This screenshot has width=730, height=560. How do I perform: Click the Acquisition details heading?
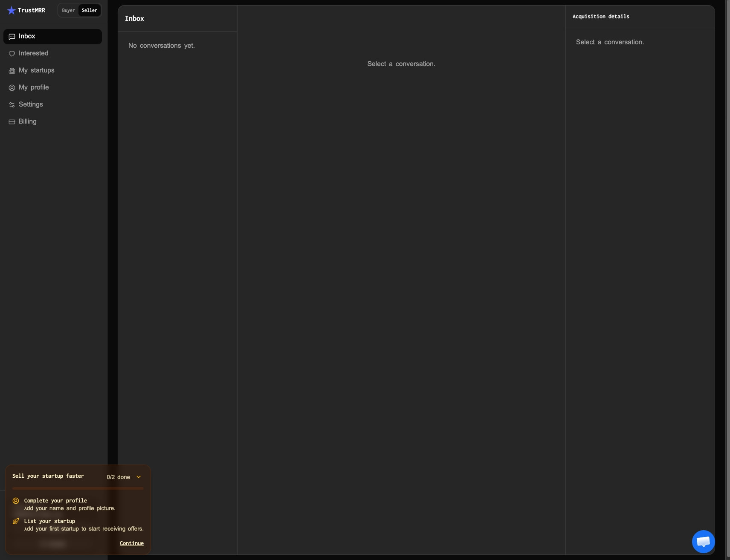coord(601,17)
